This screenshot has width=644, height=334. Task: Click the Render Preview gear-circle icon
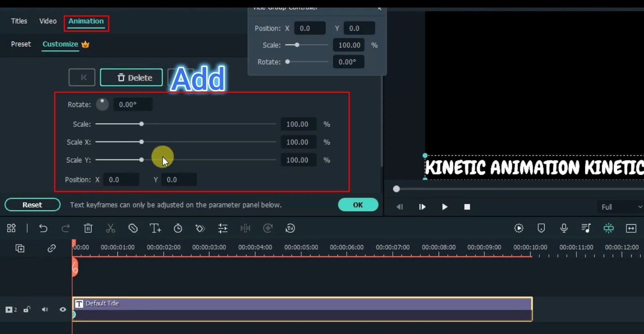pos(519,228)
